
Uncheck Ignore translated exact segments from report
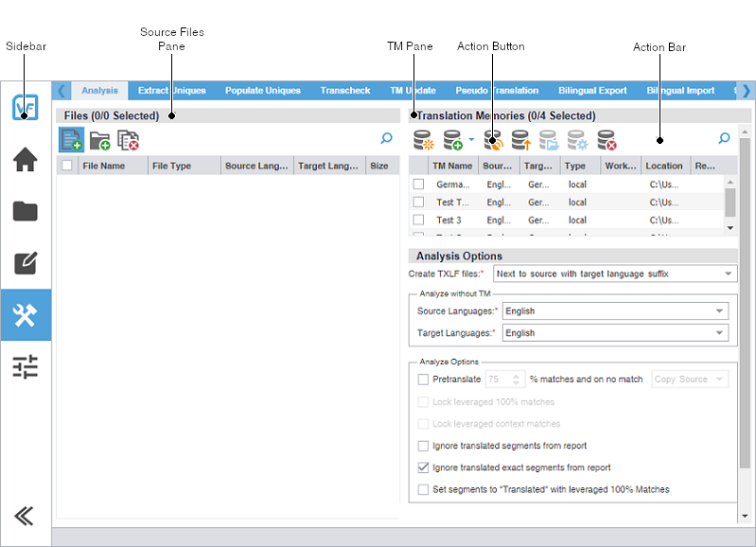click(423, 468)
